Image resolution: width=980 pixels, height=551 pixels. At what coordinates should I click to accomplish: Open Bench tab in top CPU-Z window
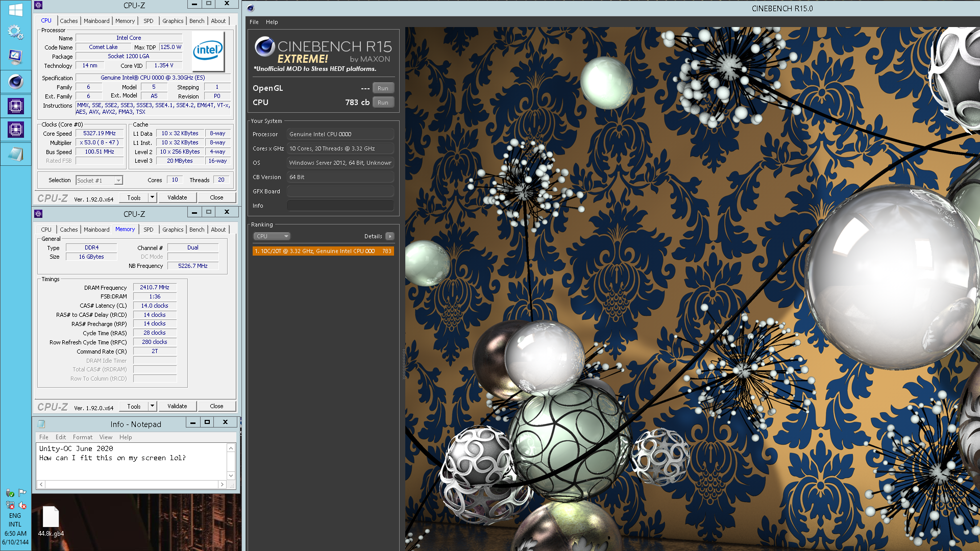[197, 21]
